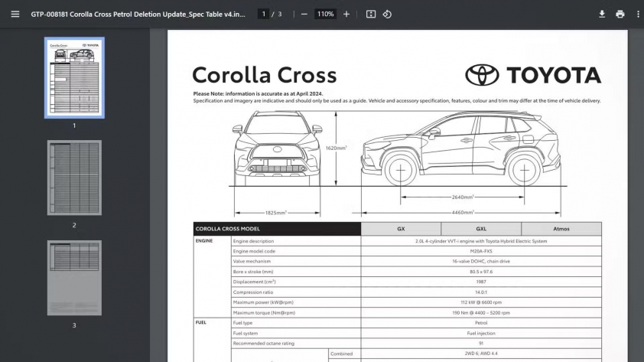
Task: Click the M20A-FXS engine code value
Action: click(x=481, y=251)
